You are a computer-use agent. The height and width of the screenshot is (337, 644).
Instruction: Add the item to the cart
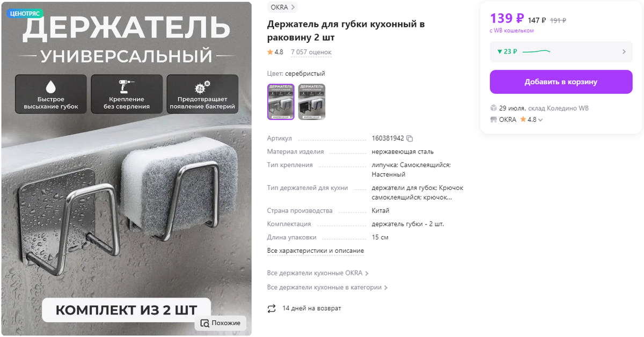[561, 82]
